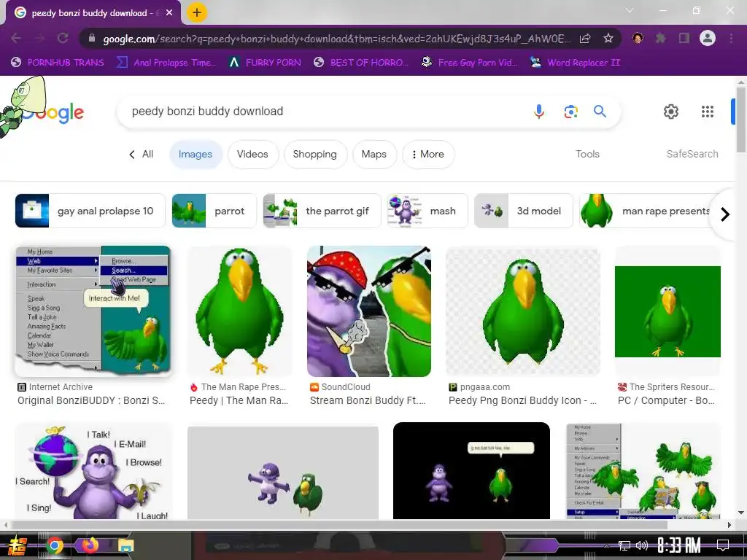Open the volume control in system tray

click(x=642, y=545)
